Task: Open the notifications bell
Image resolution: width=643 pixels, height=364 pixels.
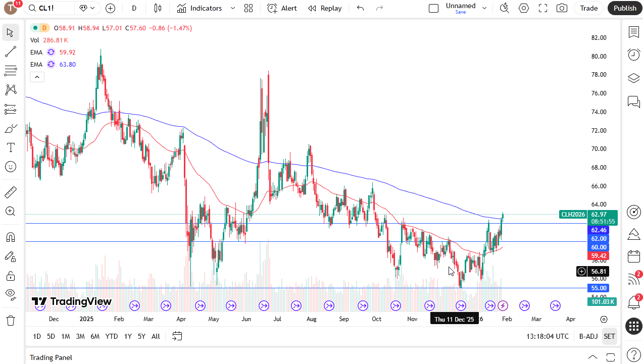Action: 633,302
